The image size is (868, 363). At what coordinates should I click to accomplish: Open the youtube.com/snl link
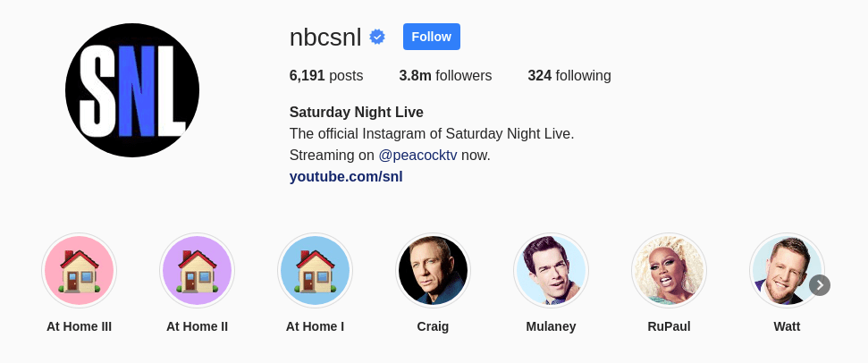click(346, 176)
